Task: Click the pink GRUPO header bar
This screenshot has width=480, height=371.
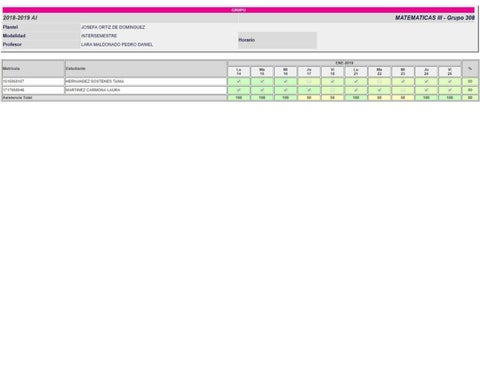Action: [239, 10]
